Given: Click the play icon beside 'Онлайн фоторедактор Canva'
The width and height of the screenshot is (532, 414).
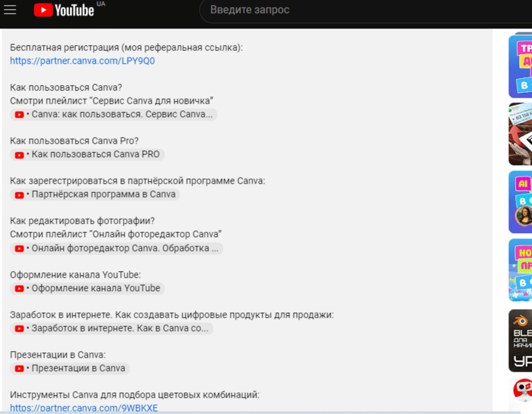Looking at the screenshot, I should click(19, 248).
